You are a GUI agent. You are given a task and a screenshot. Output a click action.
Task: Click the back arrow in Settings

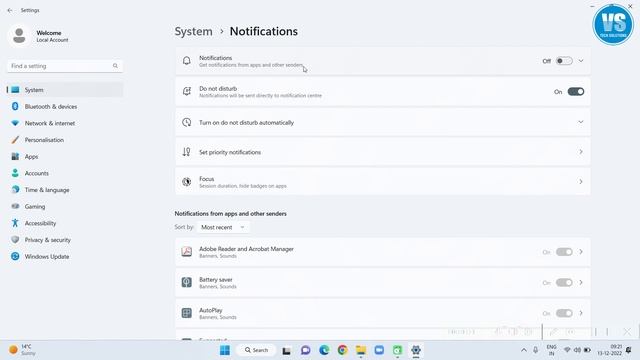(10, 10)
